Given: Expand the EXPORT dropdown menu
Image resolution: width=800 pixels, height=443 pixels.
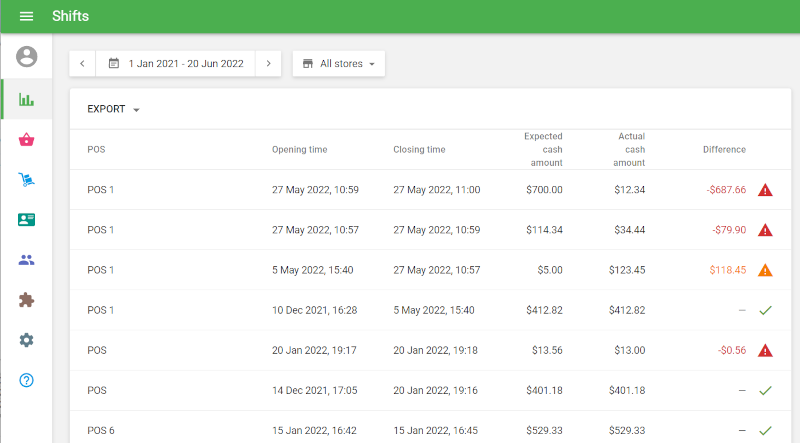Looking at the screenshot, I should pos(113,109).
